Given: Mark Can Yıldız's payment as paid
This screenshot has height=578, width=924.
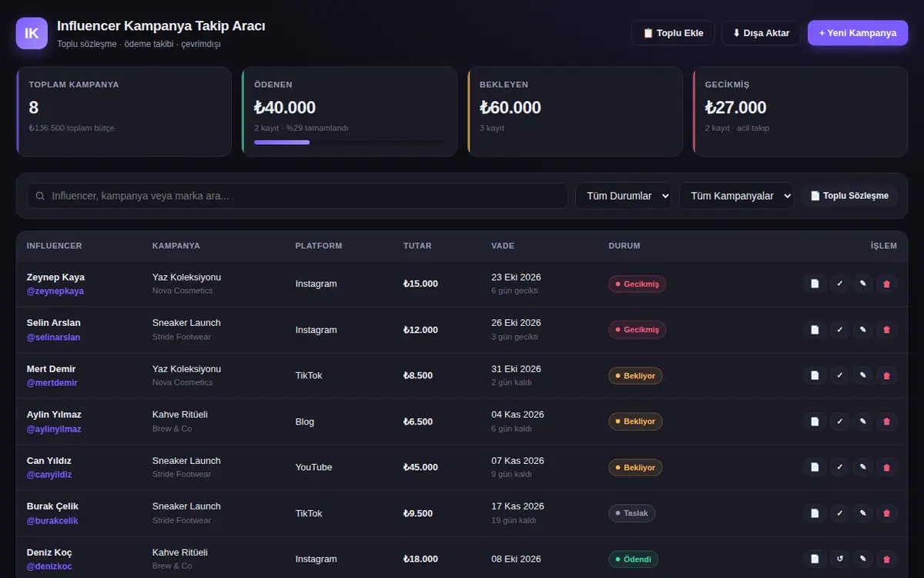Looking at the screenshot, I should tap(839, 467).
